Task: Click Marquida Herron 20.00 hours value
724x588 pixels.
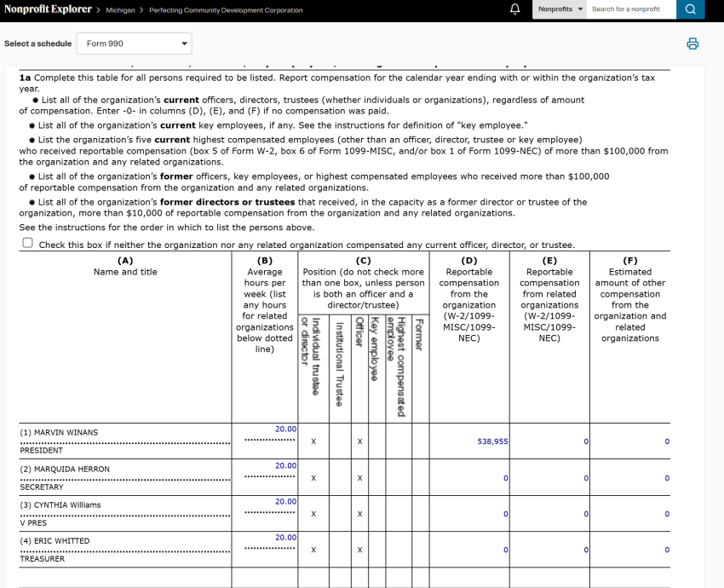Action: click(286, 465)
